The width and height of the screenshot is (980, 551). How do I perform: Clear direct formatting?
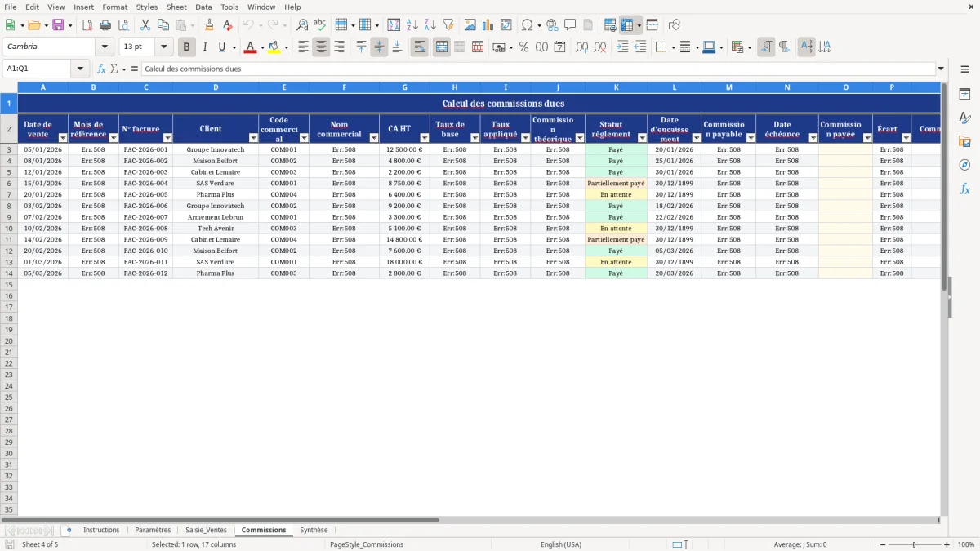tap(227, 25)
